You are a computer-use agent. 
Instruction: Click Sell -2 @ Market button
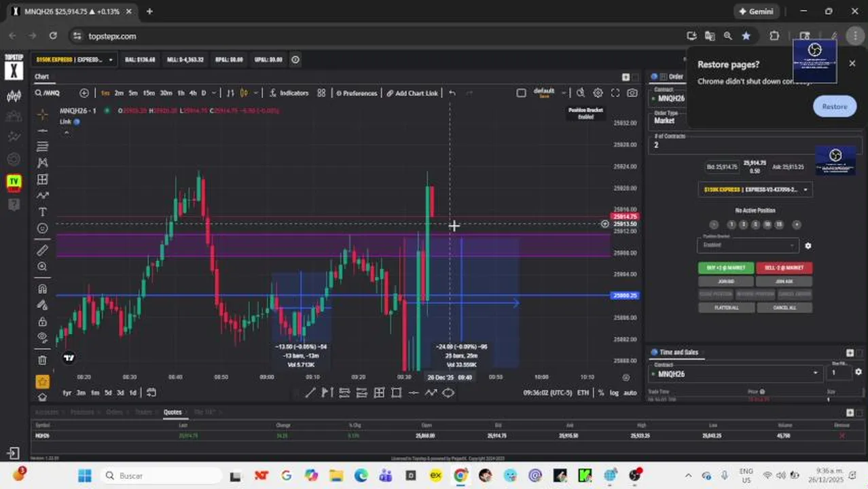tap(784, 268)
